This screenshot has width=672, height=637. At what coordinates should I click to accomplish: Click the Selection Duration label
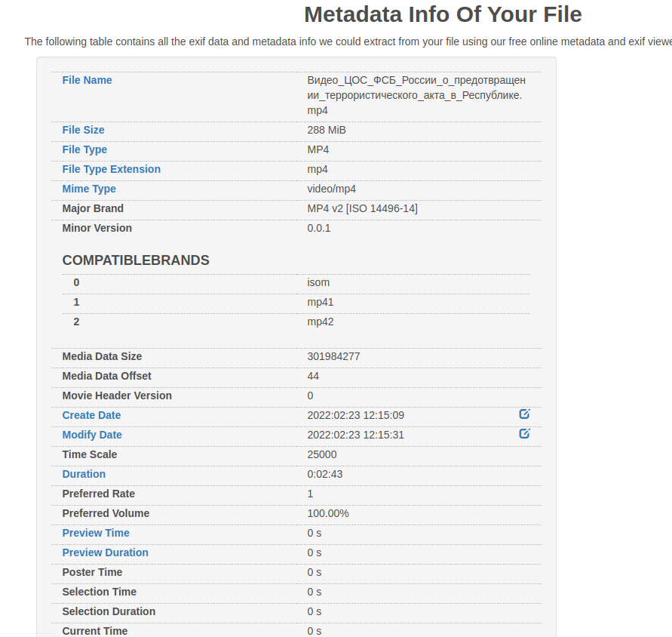tap(109, 611)
